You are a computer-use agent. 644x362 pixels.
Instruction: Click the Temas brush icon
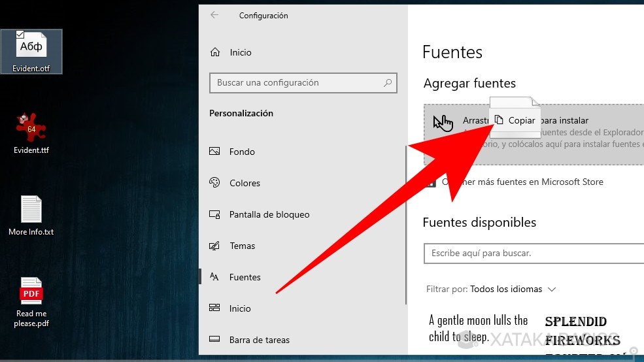(214, 246)
